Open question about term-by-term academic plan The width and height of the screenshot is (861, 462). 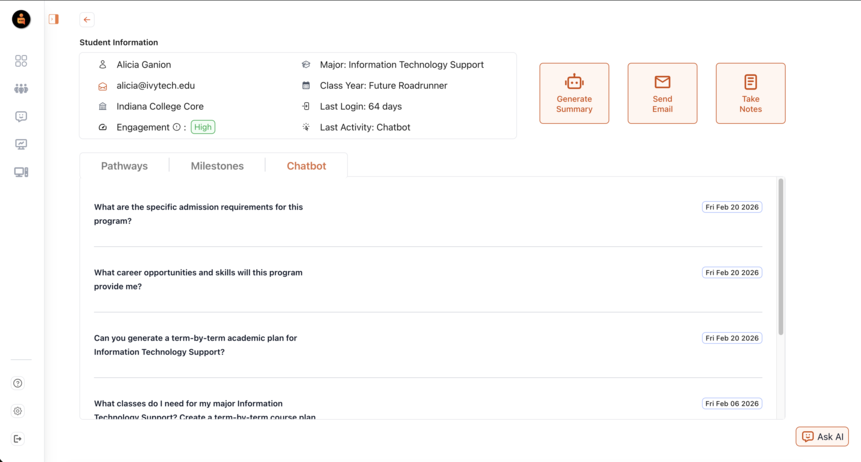point(195,345)
